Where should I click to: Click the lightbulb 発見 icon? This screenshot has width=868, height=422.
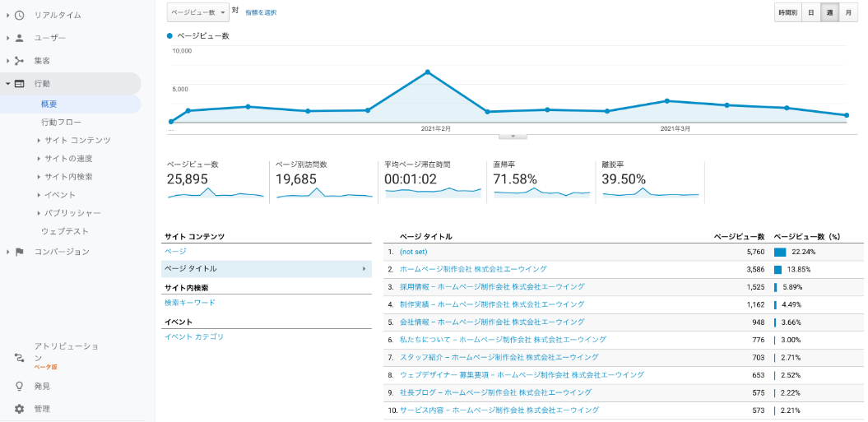tap(19, 386)
